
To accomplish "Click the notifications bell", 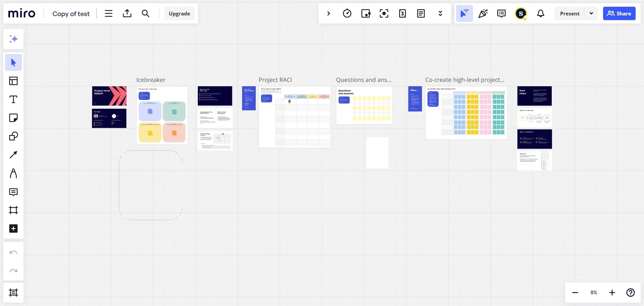I will pyautogui.click(x=540, y=13).
